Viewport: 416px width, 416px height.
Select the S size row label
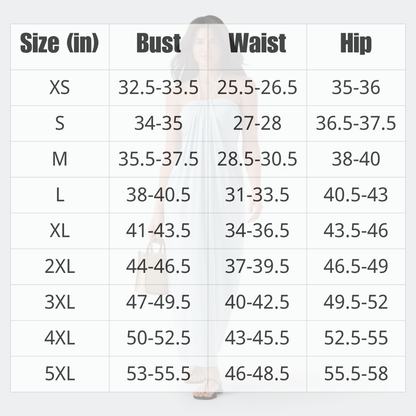click(60, 123)
